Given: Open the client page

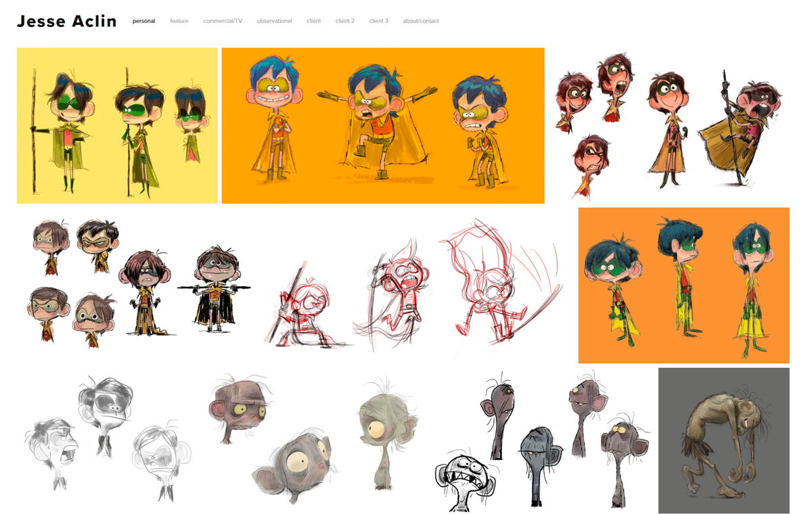Looking at the screenshot, I should (x=314, y=21).
